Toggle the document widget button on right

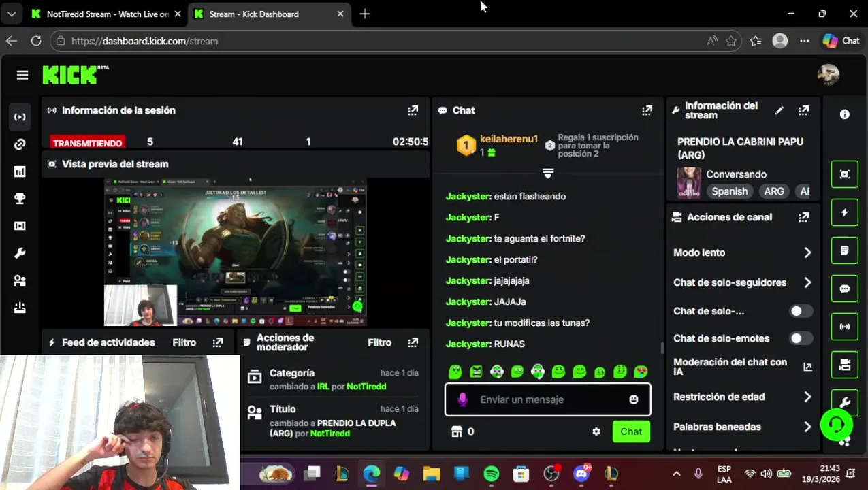tap(845, 250)
